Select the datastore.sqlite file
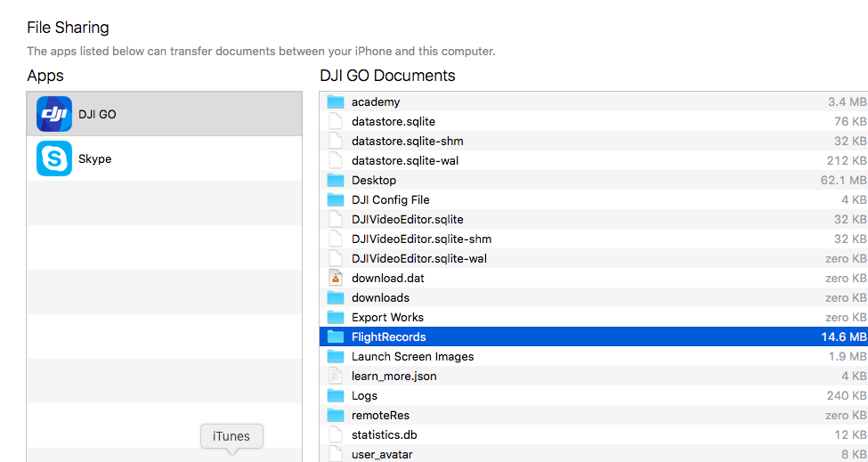Screen dimensions: 868x462 pos(594,121)
